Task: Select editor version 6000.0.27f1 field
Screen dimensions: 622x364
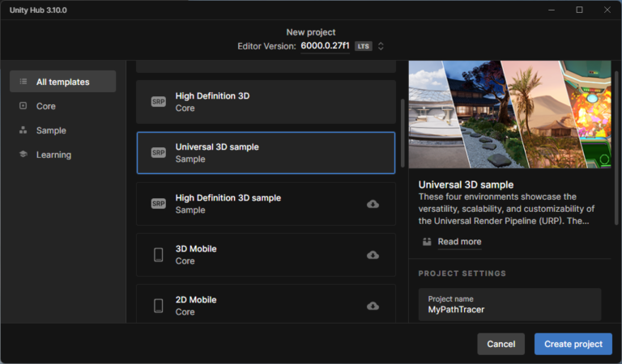Action: point(325,46)
